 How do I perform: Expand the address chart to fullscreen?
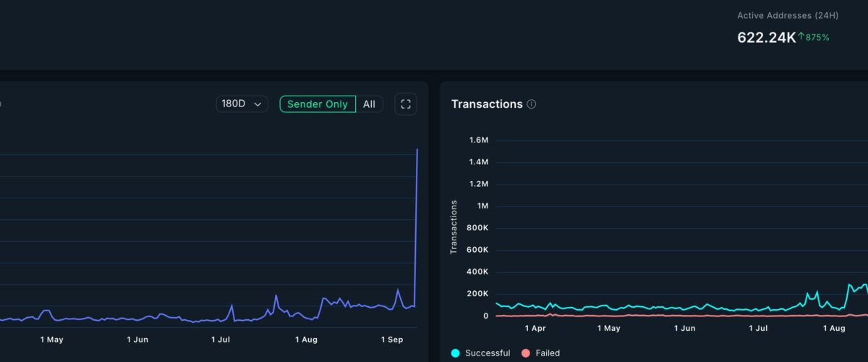pos(406,104)
